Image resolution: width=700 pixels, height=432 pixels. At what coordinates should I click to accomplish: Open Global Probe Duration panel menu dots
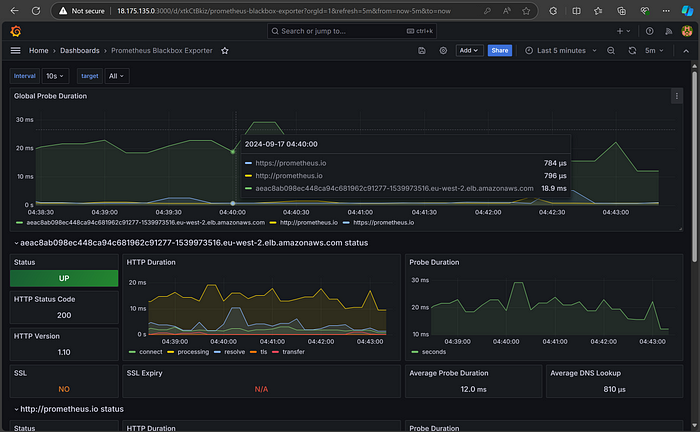(677, 96)
